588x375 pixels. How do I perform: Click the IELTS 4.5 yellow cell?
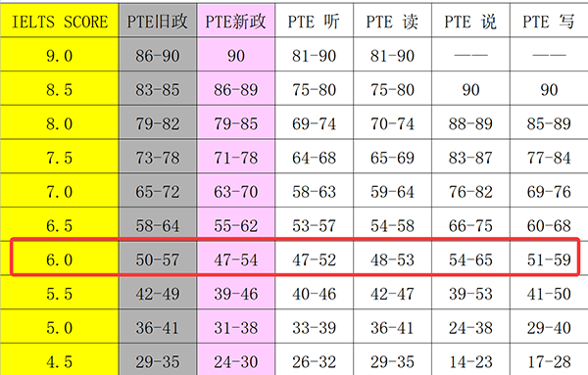(x=59, y=359)
